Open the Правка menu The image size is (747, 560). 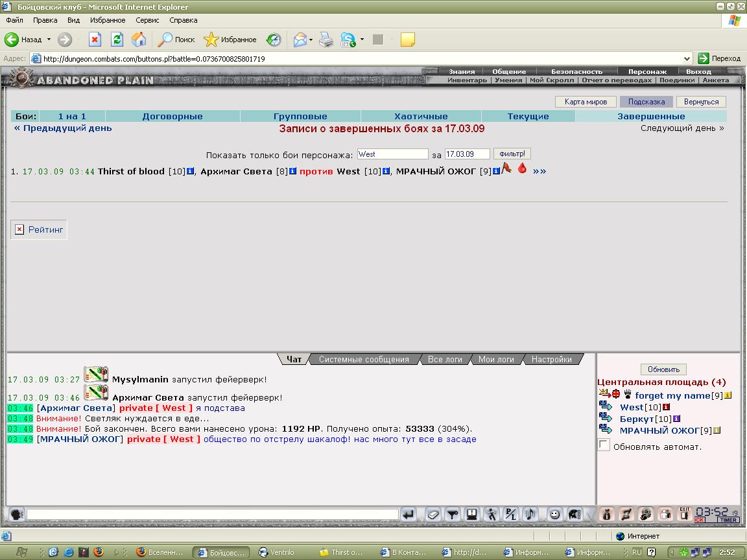point(45,20)
